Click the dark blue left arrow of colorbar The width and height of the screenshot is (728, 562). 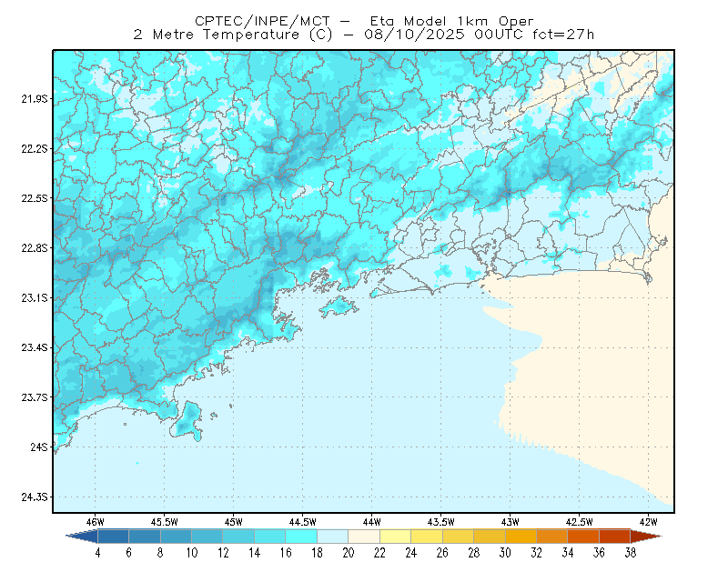82,537
